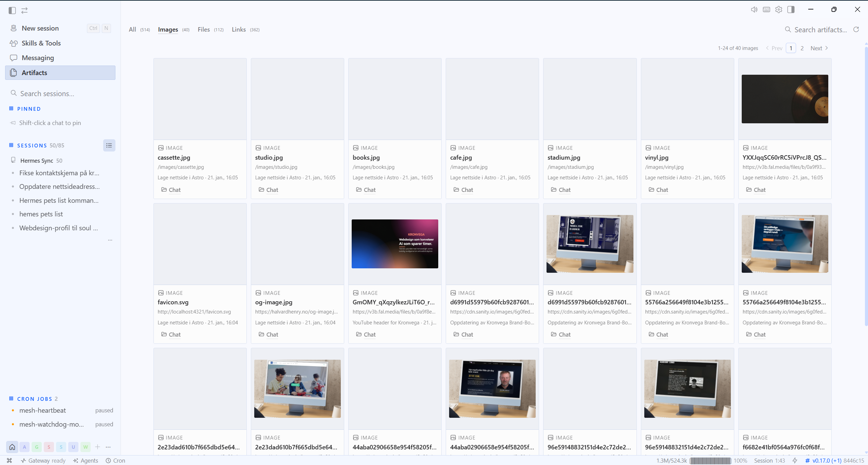This screenshot has width=868, height=465.
Task: Switch to the G profile badge
Action: [x=37, y=447]
